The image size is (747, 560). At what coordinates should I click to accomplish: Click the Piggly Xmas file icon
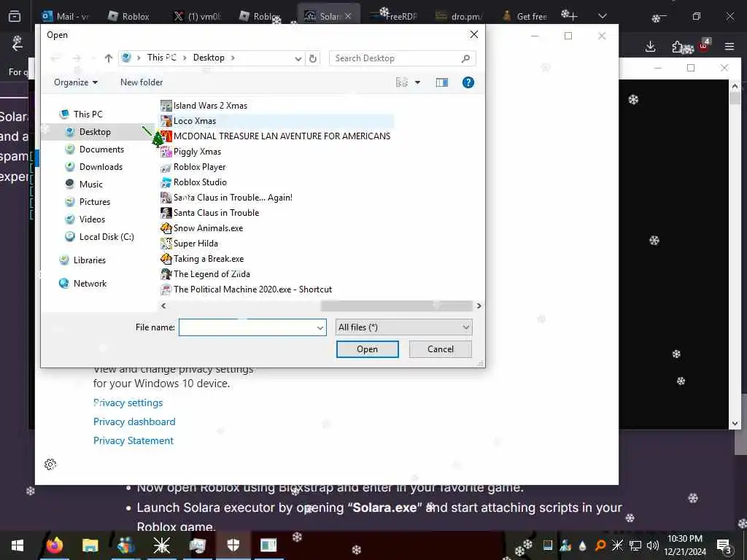[x=166, y=152]
